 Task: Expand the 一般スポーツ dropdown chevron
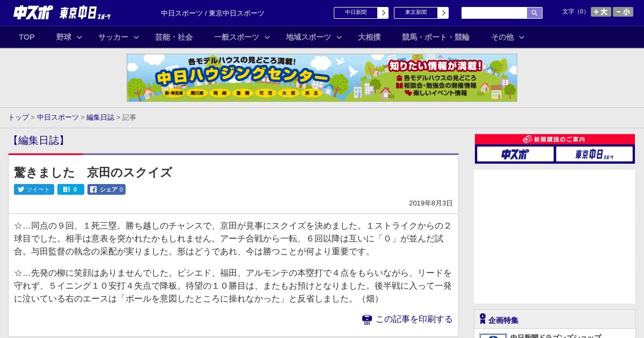[267, 37]
